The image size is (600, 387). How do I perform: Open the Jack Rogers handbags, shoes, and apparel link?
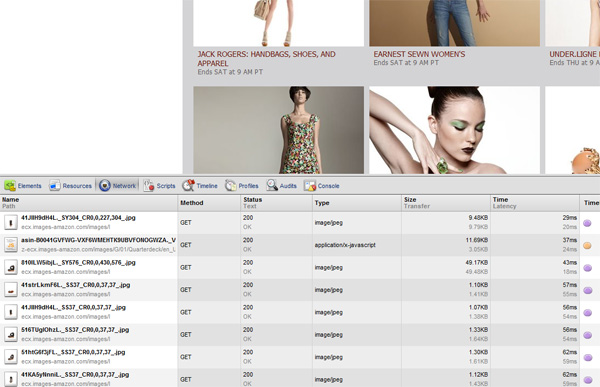[x=266, y=59]
